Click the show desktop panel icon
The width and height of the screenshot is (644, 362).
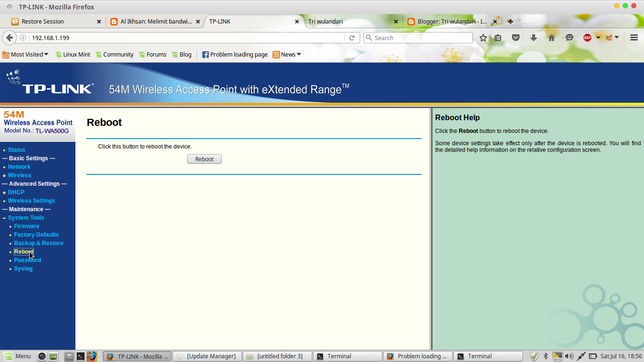point(69,356)
